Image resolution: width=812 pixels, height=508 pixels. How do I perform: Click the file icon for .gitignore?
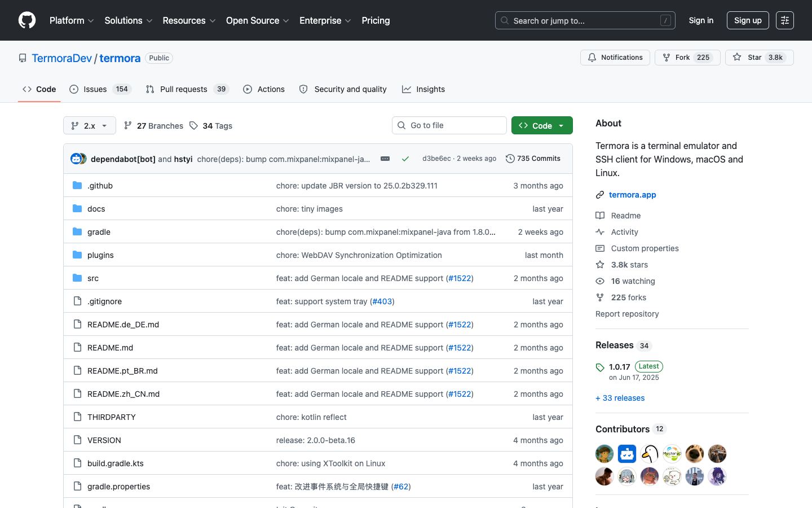pos(77,301)
